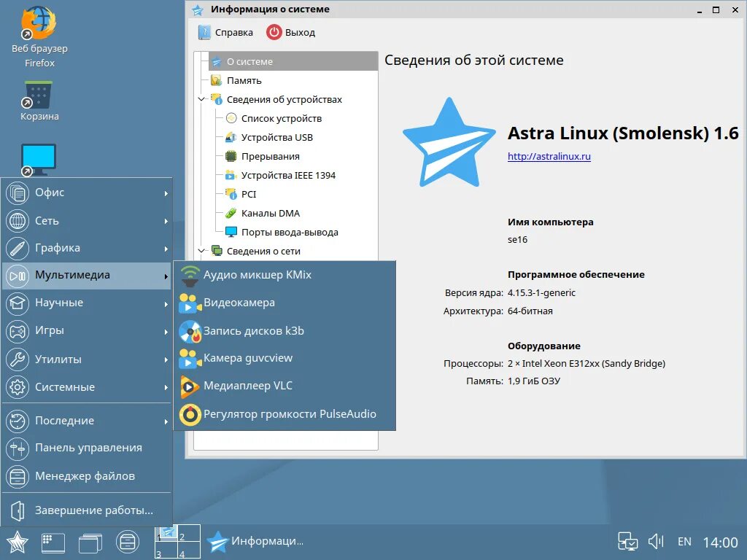Select Сведения о сети tree node
The image size is (747, 560).
point(263,251)
